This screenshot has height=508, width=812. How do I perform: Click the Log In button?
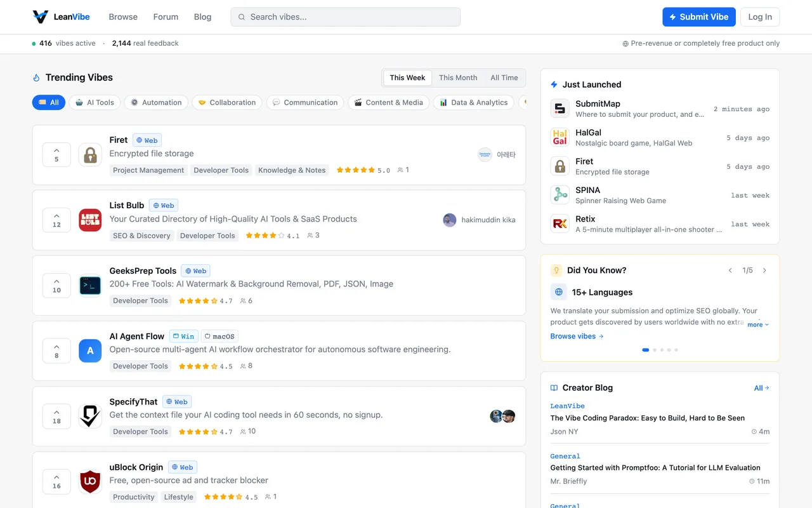760,17
